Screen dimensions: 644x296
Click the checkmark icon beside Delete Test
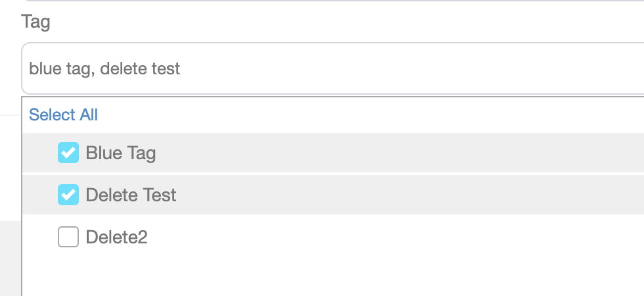[68, 195]
